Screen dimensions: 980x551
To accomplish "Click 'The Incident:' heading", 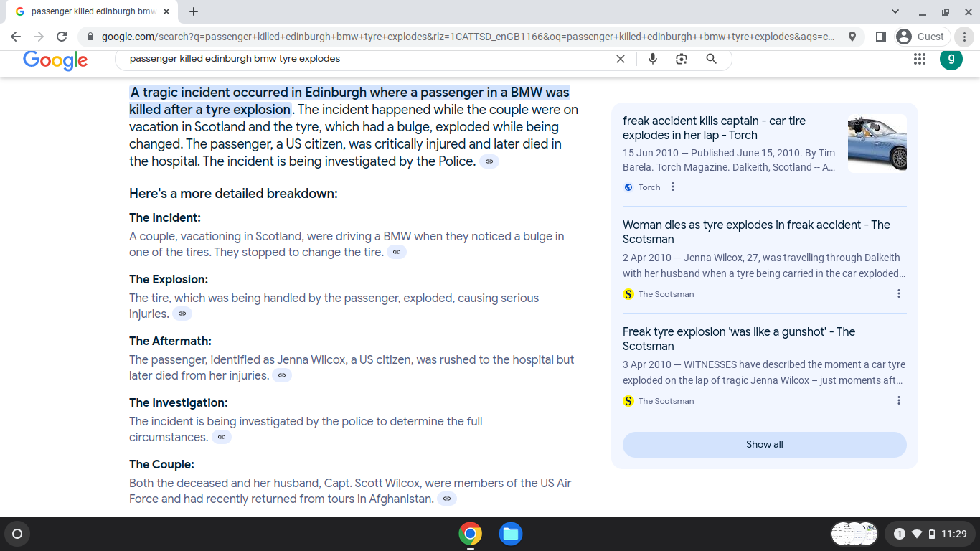I will tap(165, 217).
